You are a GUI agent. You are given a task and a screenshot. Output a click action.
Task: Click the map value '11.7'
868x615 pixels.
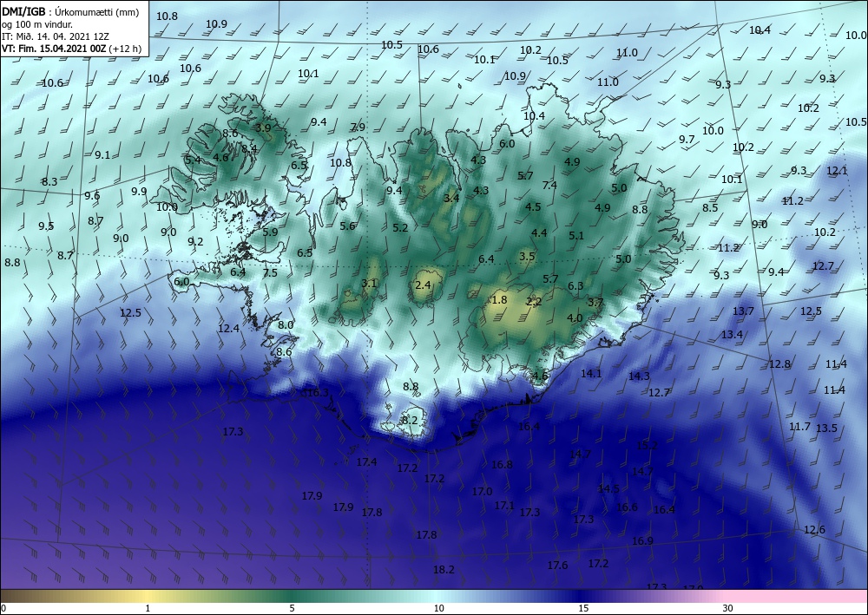pos(800,427)
